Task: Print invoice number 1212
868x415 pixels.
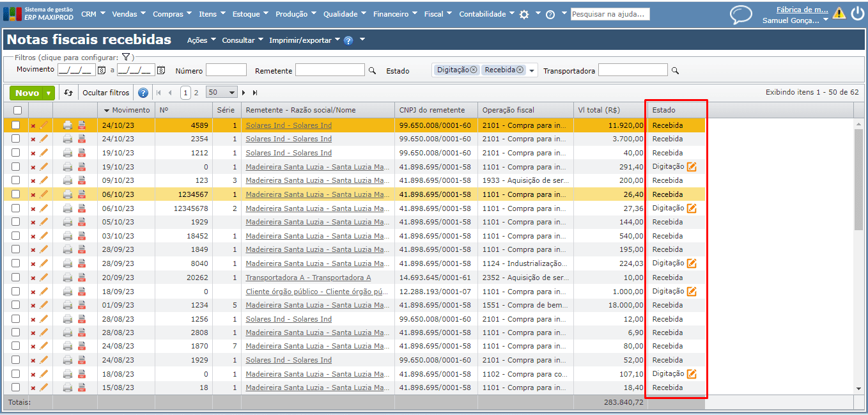Action: [68, 153]
